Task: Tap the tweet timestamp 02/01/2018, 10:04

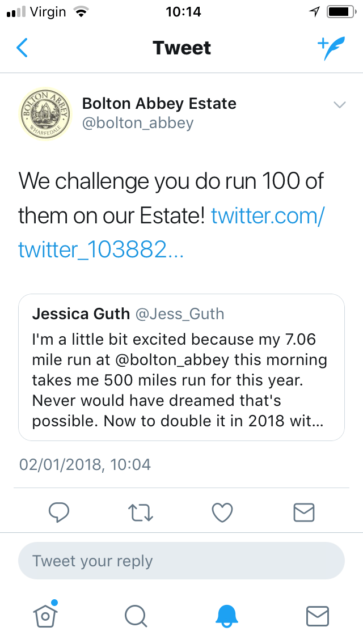Action: point(85,465)
